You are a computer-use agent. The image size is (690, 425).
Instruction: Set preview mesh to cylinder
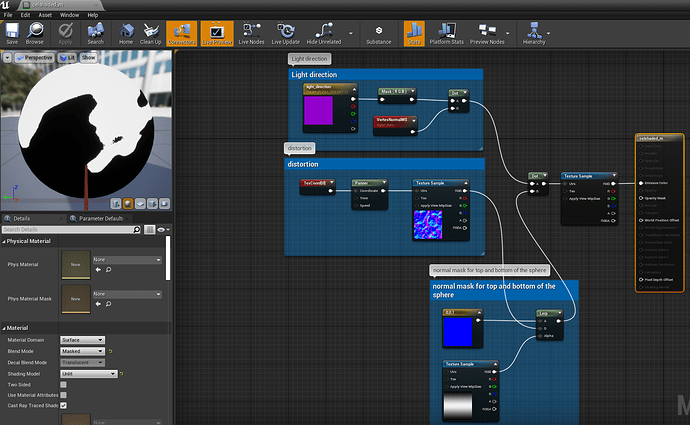pos(116,203)
